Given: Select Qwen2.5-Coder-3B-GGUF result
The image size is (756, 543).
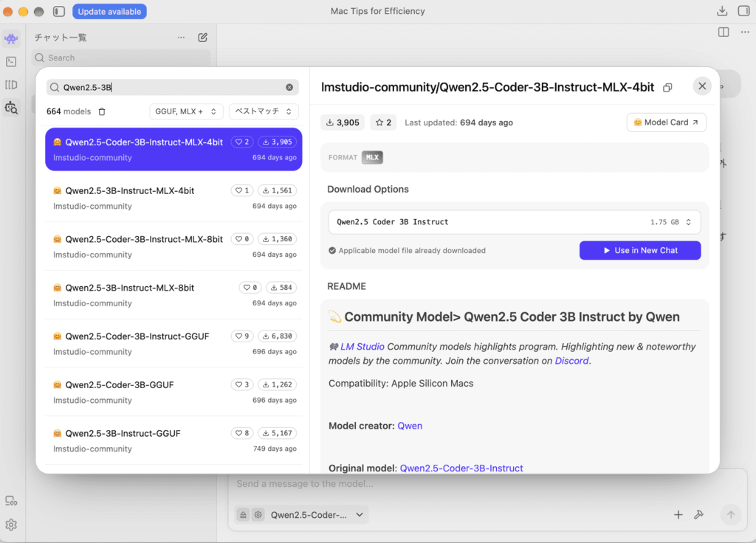Looking at the screenshot, I should (173, 392).
